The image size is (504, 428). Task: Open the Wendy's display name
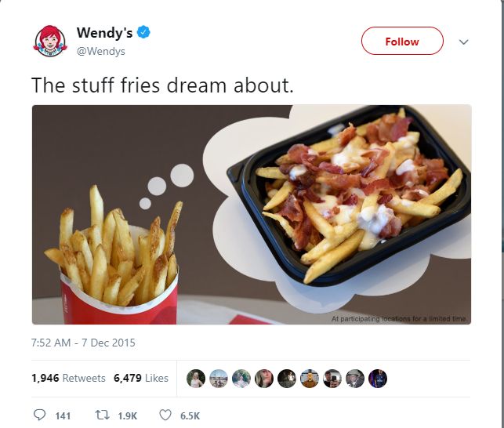coord(104,32)
